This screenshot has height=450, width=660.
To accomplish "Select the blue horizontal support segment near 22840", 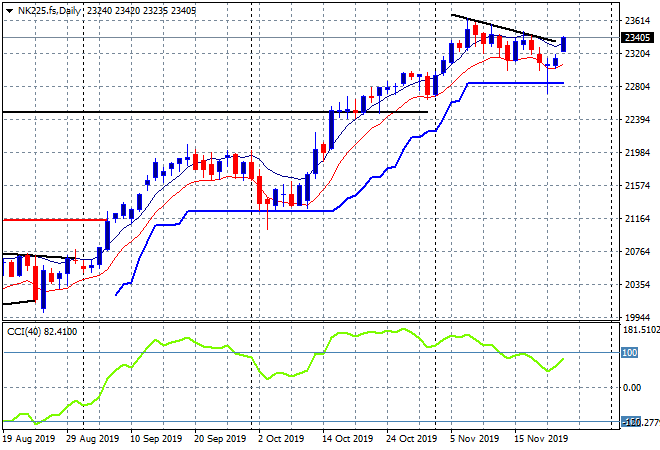I will [516, 83].
